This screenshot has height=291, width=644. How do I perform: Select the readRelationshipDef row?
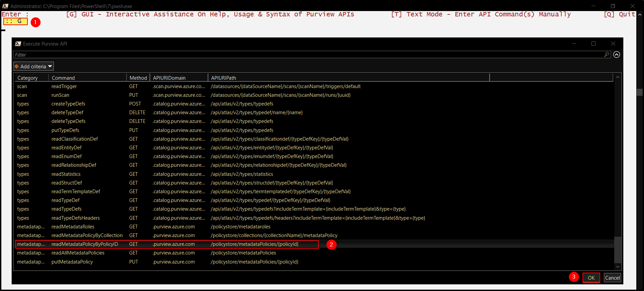(x=314, y=165)
